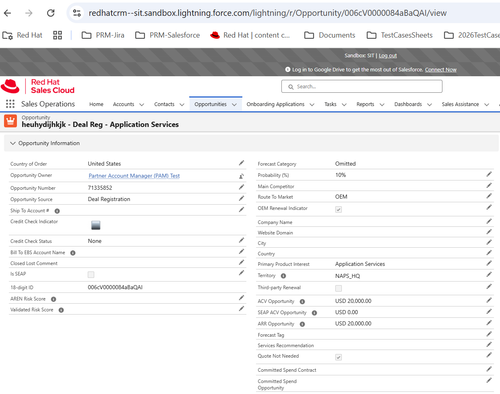Collapse the Opportunity Information section

point(13,143)
